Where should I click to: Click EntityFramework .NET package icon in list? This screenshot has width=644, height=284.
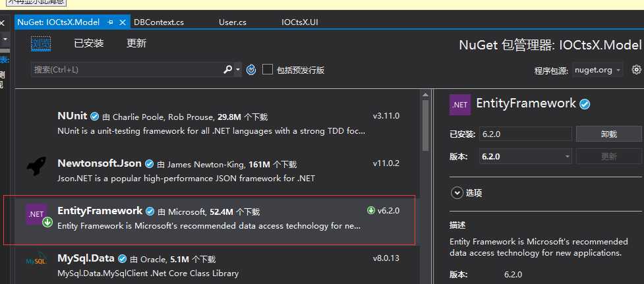coord(37,214)
